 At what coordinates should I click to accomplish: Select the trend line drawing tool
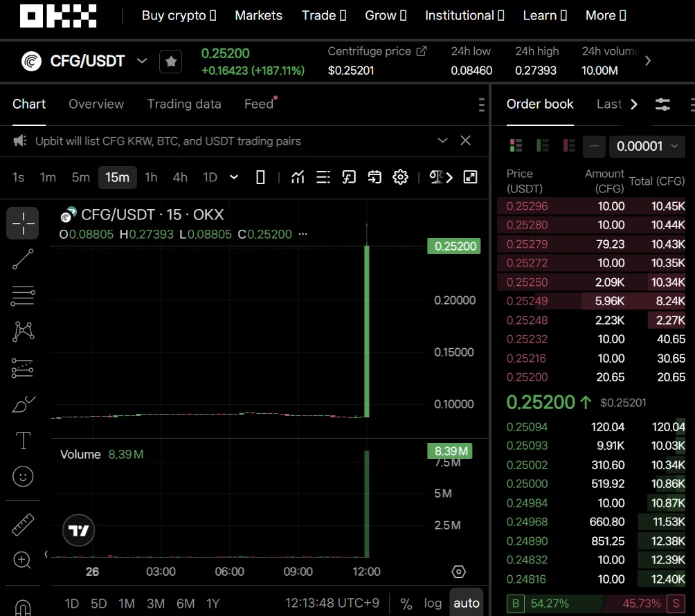23,260
